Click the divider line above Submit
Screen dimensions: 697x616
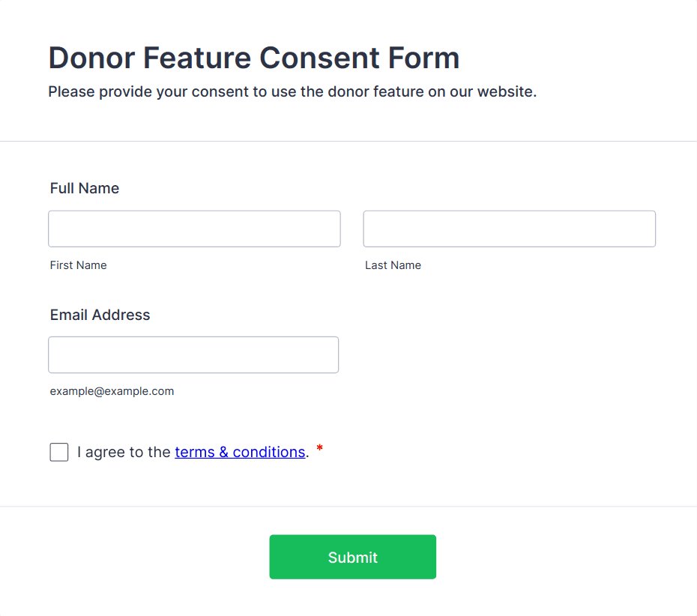click(348, 507)
